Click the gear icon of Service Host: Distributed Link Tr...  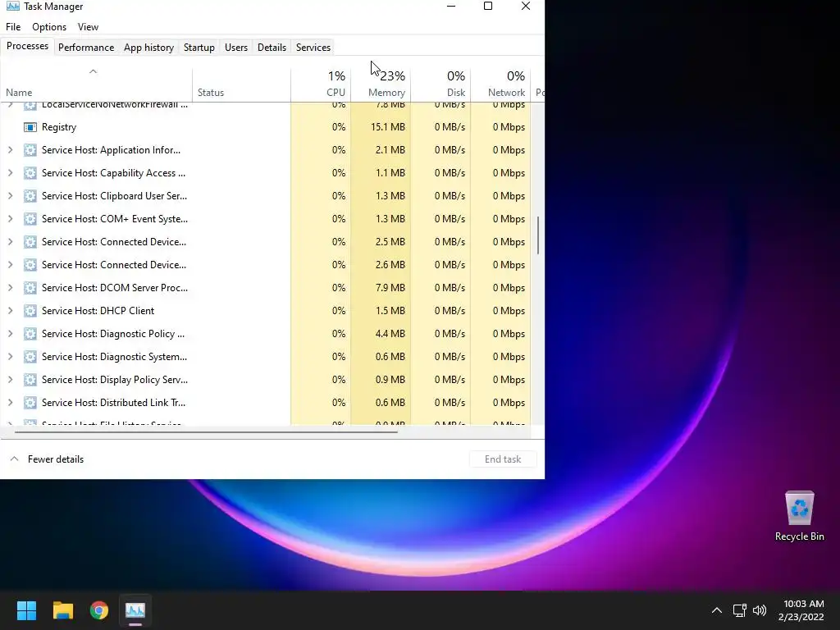(x=30, y=403)
